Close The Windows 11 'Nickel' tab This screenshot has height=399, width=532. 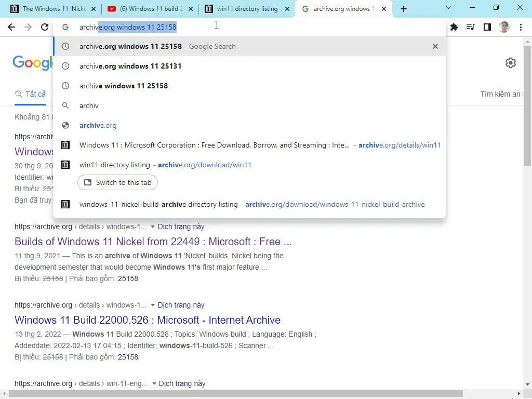[94, 9]
